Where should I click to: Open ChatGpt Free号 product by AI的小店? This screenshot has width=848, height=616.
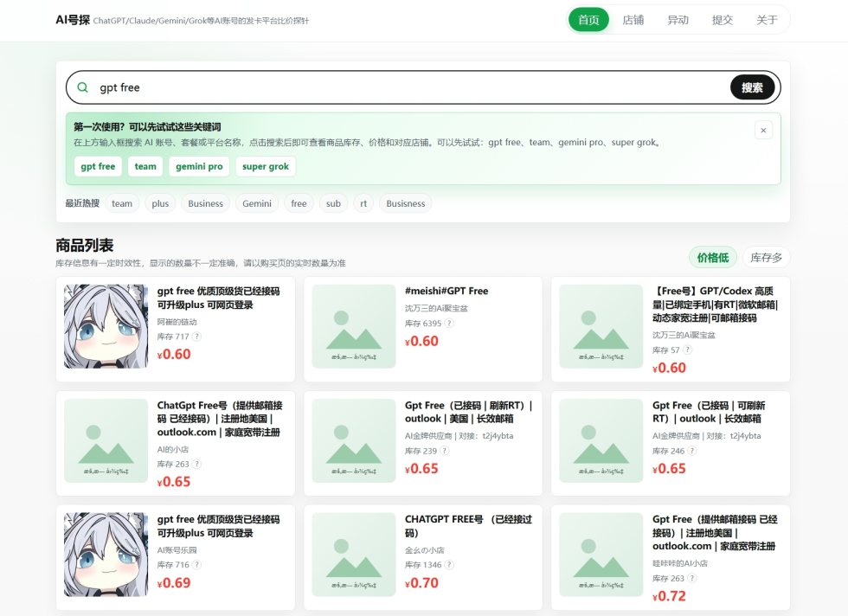[x=220, y=419]
